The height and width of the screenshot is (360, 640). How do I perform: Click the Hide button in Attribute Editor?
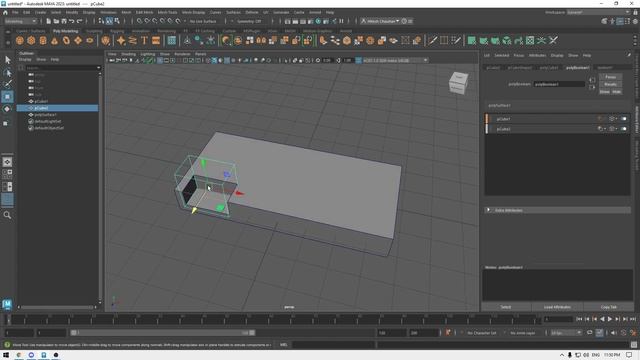[616, 92]
